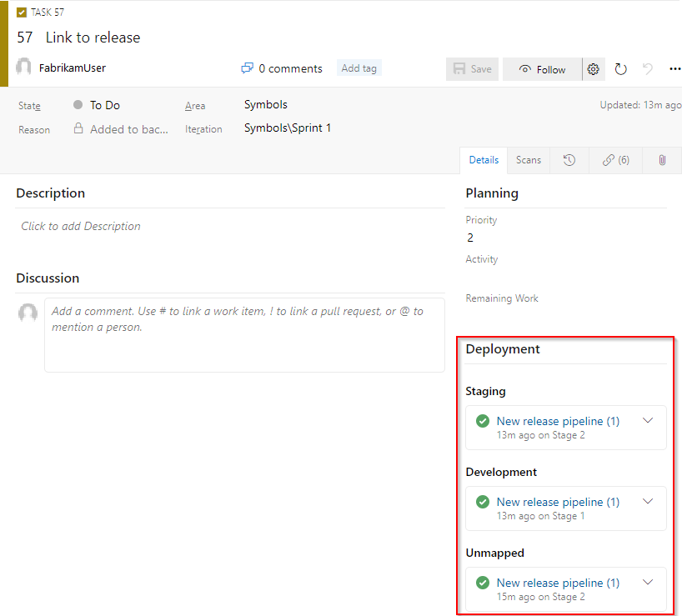Refresh the work item with the circular arrow
Viewport: 682px width, 616px height.
[x=620, y=69]
